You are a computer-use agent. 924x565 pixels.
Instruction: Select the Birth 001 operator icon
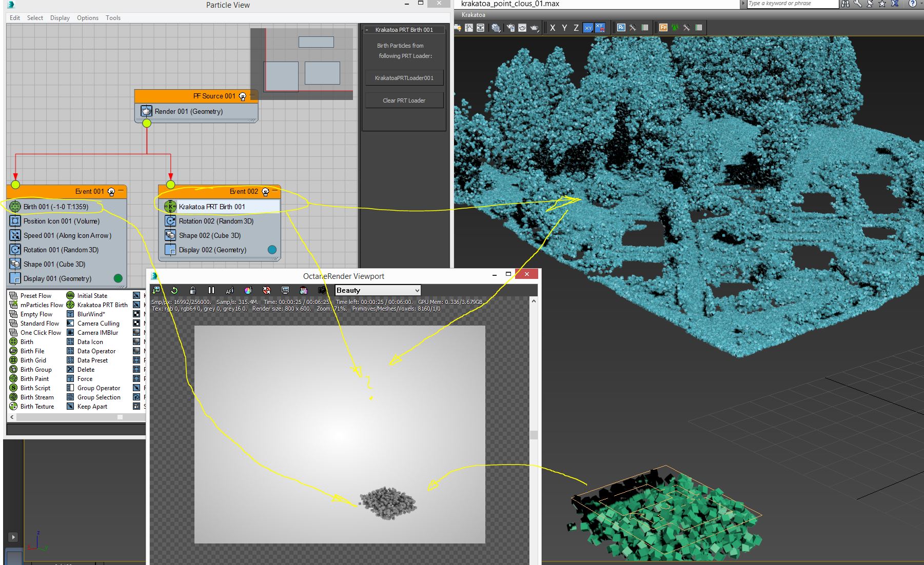[x=15, y=207]
